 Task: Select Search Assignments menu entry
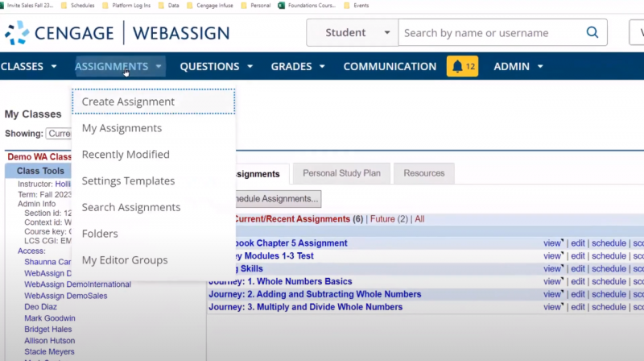(x=130, y=207)
